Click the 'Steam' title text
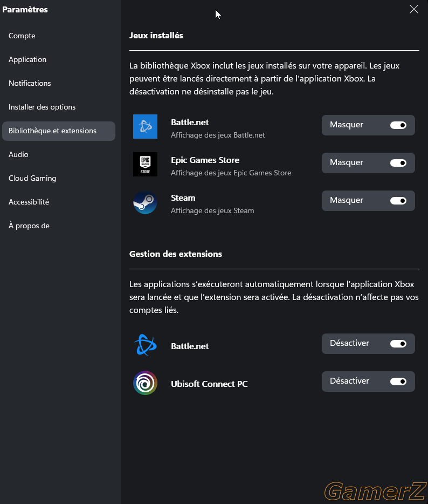Viewport: 428px width, 504px height. point(183,197)
